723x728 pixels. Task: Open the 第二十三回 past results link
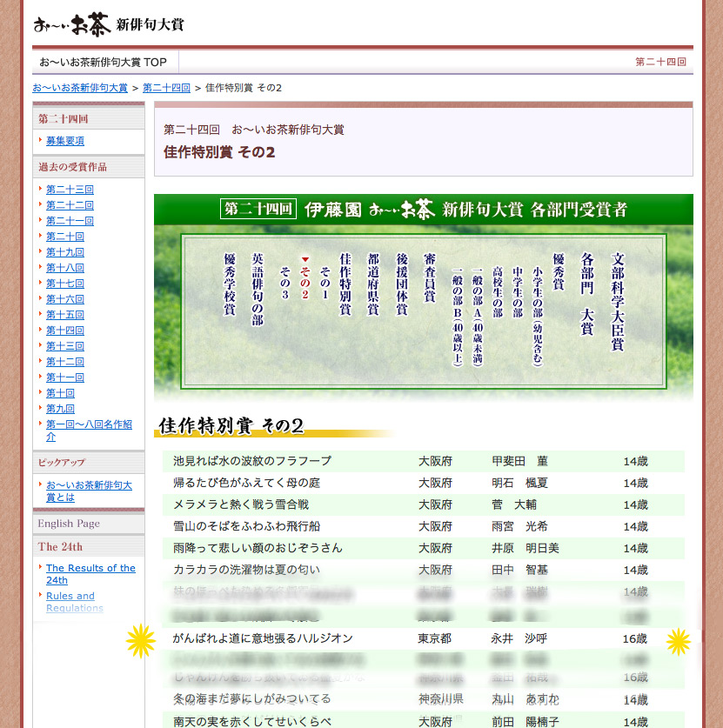70,190
